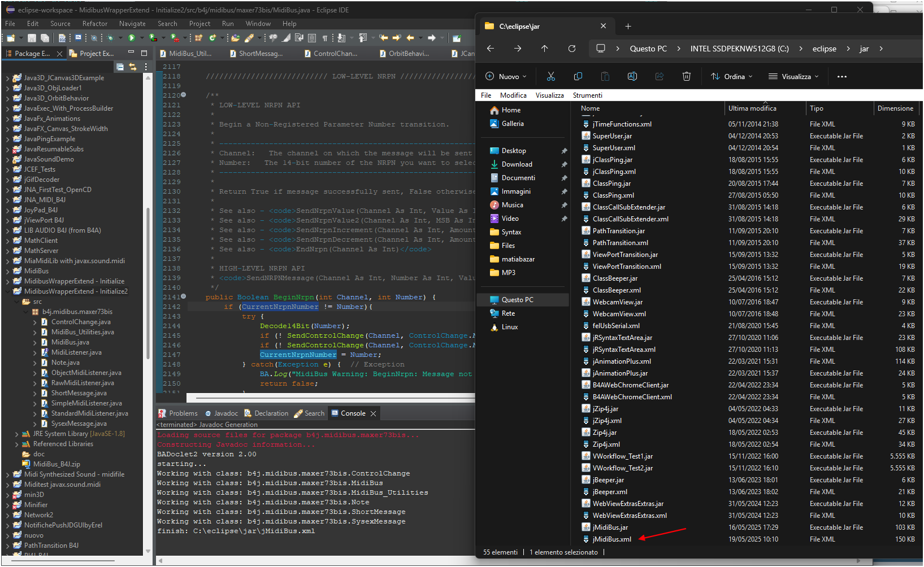The height and width of the screenshot is (567, 924).
Task: Toggle Show Whitespace Characters pilcrow
Action: (x=325, y=38)
